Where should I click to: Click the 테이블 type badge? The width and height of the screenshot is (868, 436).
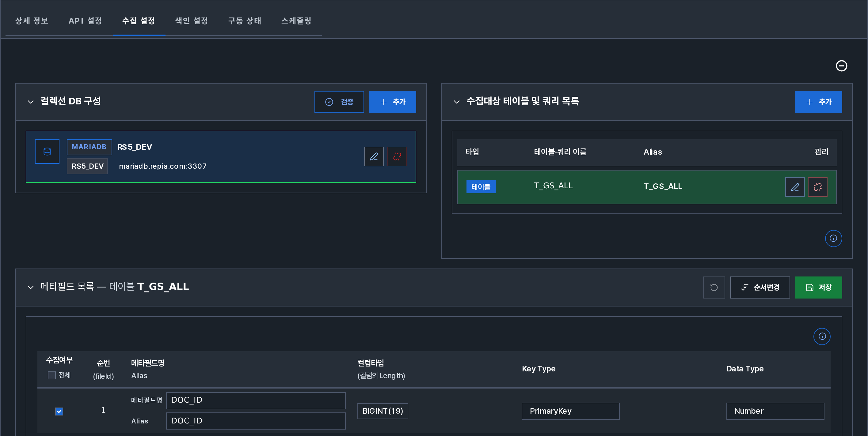[481, 187]
